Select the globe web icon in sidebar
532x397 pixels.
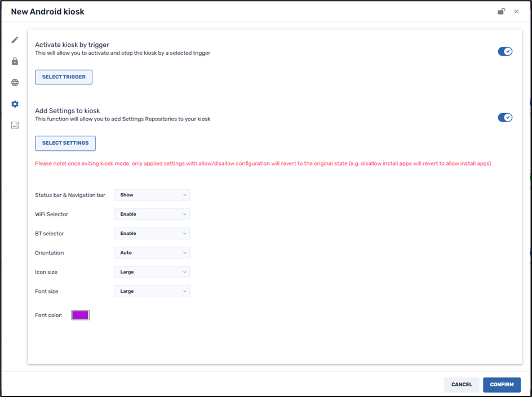point(15,83)
